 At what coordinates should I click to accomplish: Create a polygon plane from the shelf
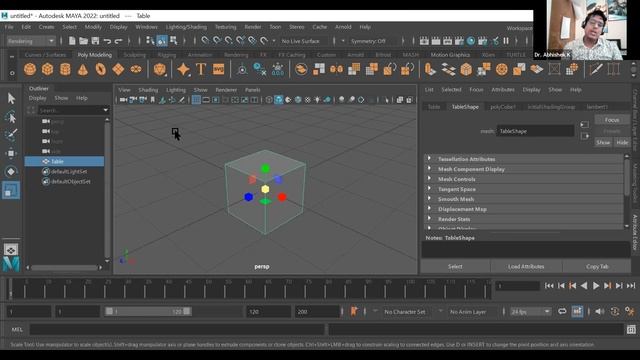(x=118, y=69)
